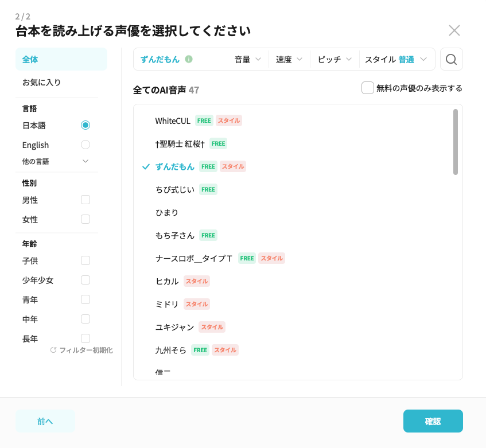This screenshot has width=486, height=448.
Task: Click the info icon beside ずんだもん
Action: click(x=189, y=59)
